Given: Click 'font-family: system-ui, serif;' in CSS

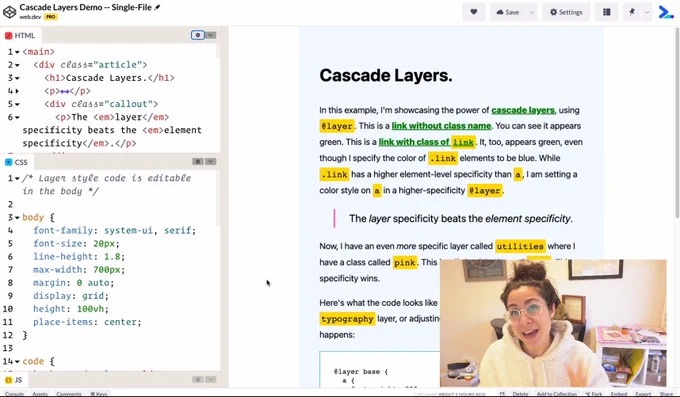Looking at the screenshot, I should tap(114, 230).
